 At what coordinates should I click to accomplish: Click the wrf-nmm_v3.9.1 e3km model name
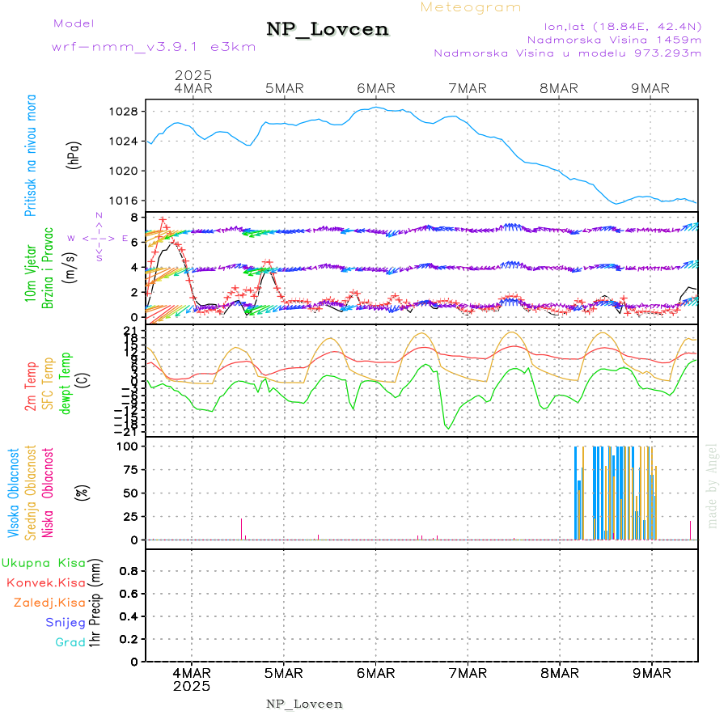click(x=154, y=47)
